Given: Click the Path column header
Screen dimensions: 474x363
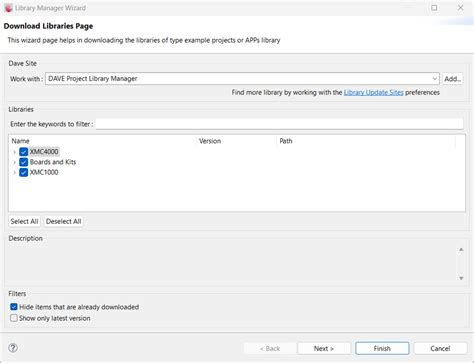Looking at the screenshot, I should pos(366,141).
